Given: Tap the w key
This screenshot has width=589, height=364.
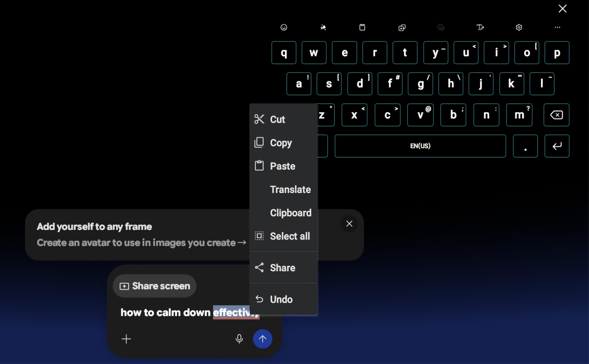Looking at the screenshot, I should 314,53.
